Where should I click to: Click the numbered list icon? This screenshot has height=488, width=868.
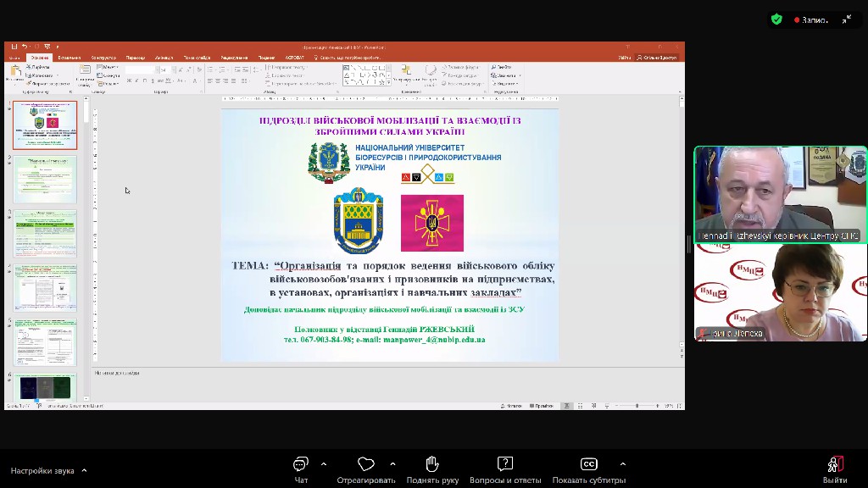222,69
